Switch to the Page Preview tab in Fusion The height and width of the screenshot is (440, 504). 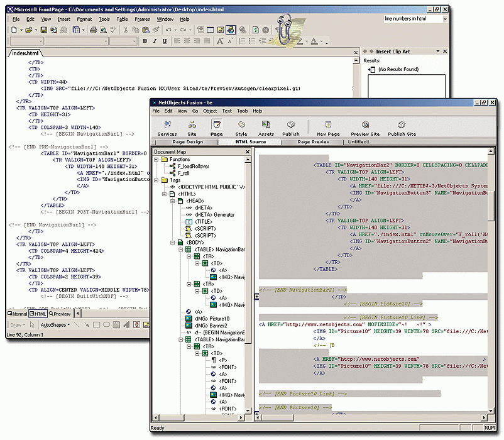pyautogui.click(x=314, y=141)
